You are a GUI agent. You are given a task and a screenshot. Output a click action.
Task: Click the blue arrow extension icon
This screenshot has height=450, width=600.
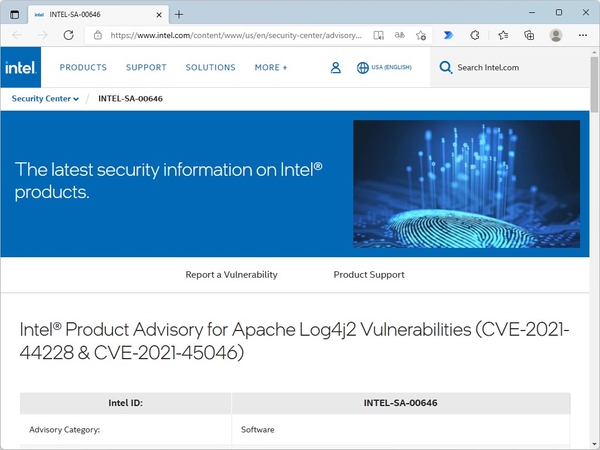[x=448, y=35]
